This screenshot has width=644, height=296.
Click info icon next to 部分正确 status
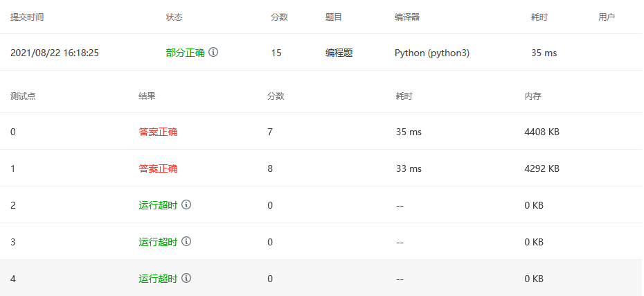pyautogui.click(x=213, y=52)
